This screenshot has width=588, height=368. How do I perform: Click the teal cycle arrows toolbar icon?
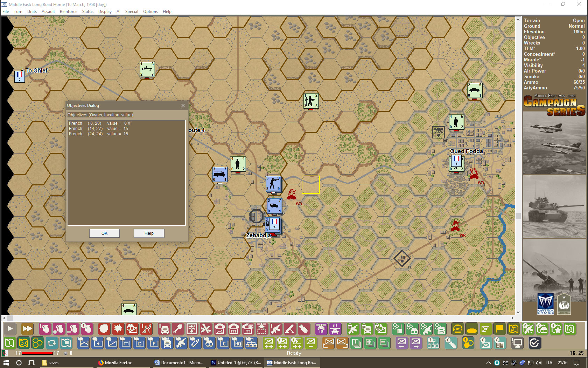point(52,343)
